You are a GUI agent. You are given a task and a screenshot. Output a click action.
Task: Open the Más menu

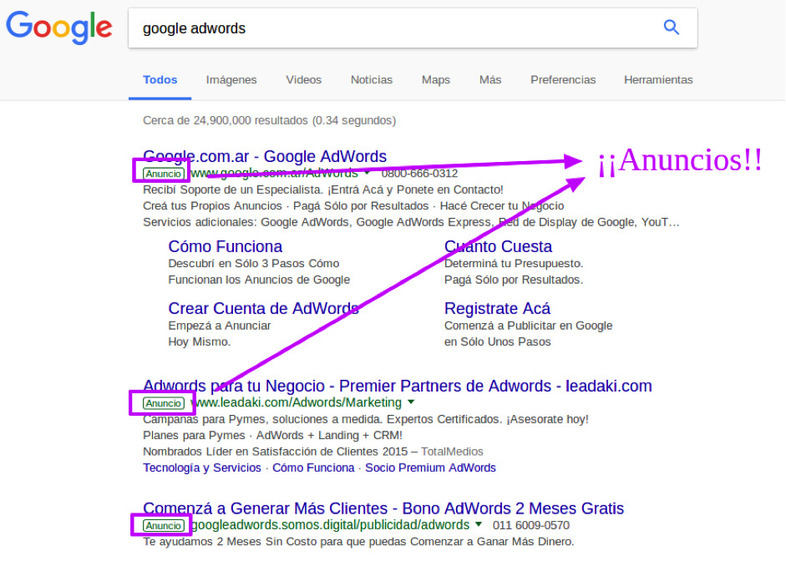490,80
